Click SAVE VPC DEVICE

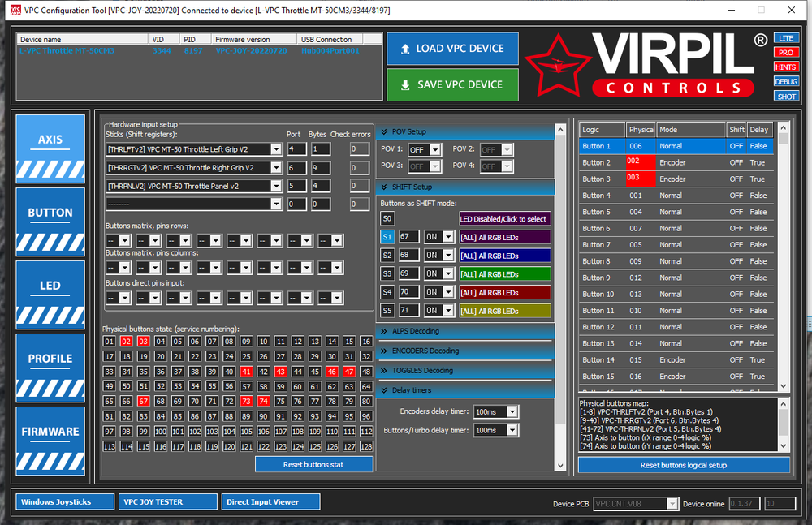point(452,84)
